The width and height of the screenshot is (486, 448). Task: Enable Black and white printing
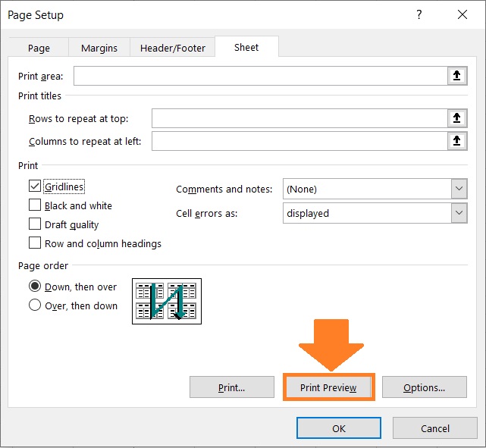pos(35,205)
